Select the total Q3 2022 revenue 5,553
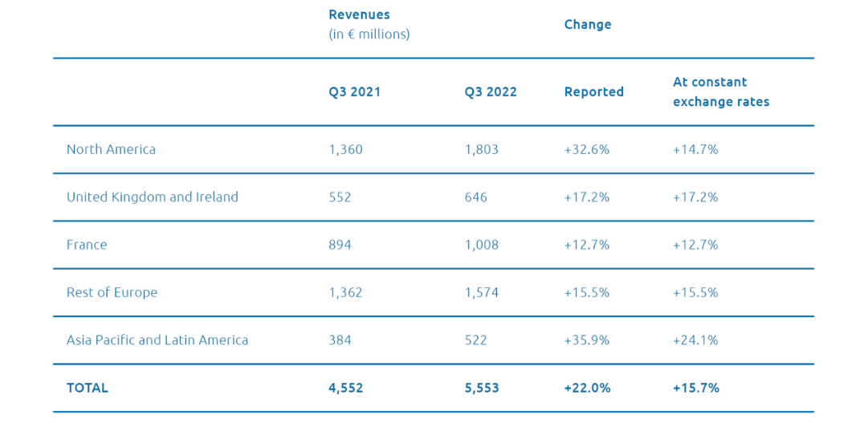Screen dimensions: 868x435 coord(482,388)
